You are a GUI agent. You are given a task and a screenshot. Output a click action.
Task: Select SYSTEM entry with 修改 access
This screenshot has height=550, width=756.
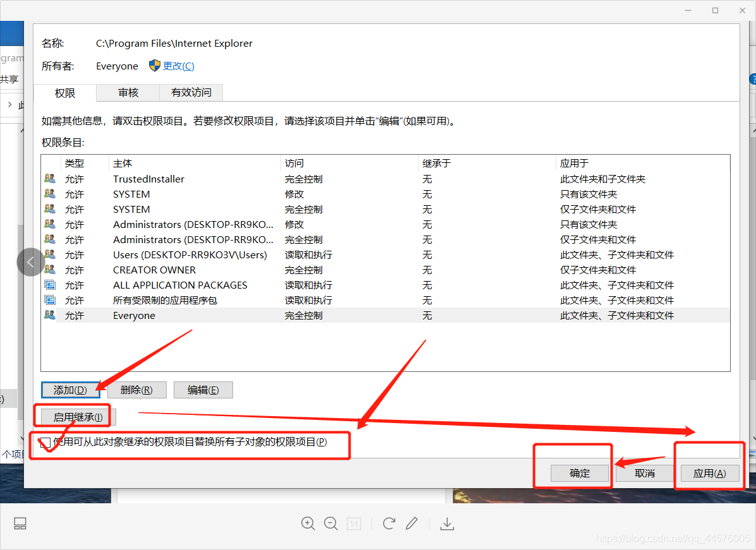385,194
